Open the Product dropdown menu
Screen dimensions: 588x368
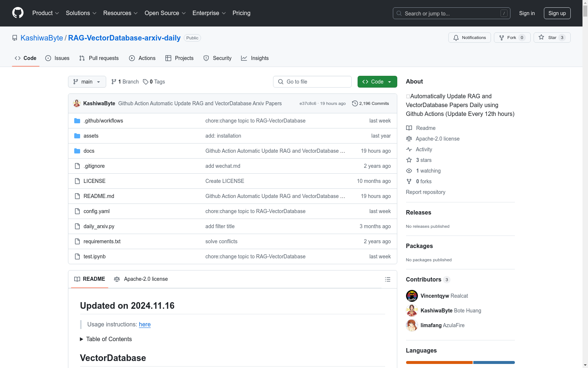pos(46,13)
